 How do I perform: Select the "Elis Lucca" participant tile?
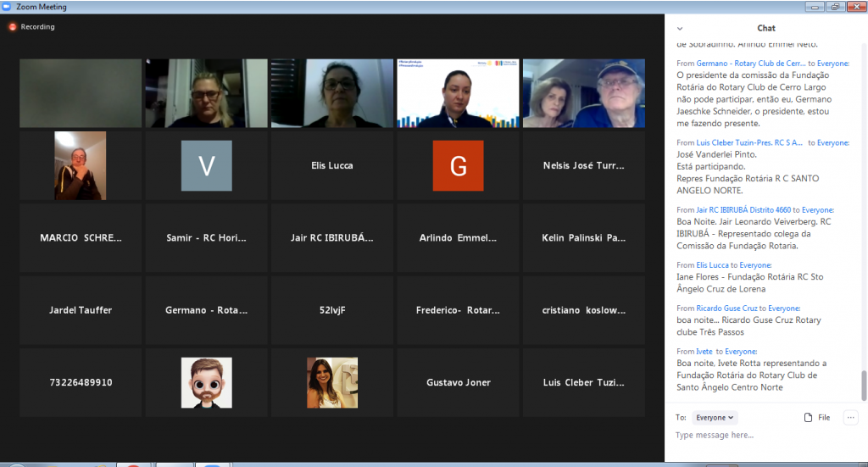coord(331,166)
